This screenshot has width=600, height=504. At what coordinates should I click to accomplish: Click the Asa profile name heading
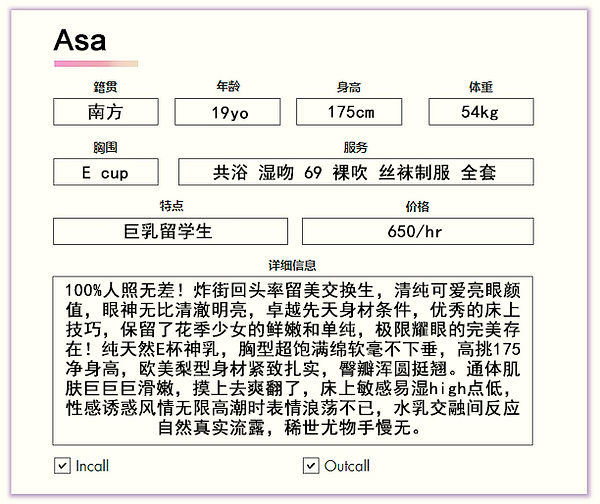click(x=80, y=40)
